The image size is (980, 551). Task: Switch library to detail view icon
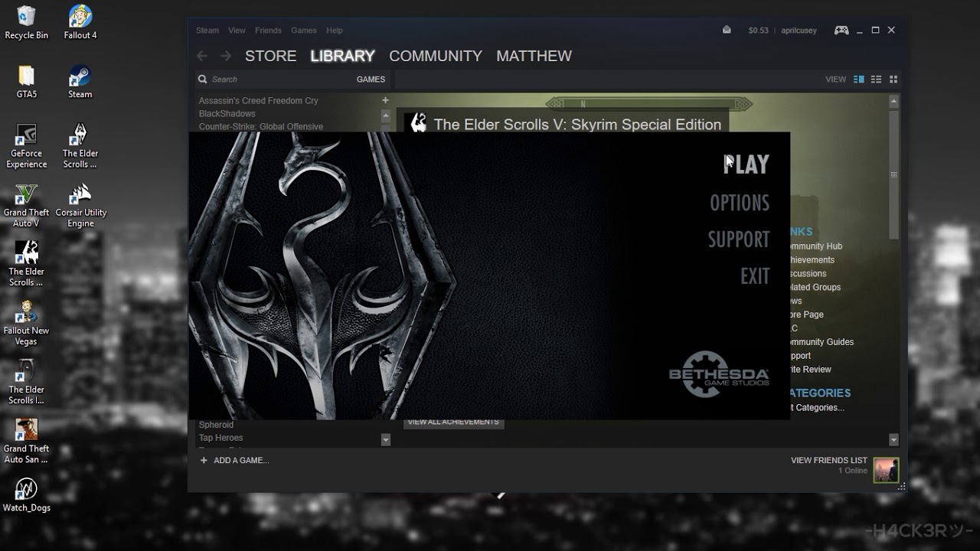pos(859,79)
